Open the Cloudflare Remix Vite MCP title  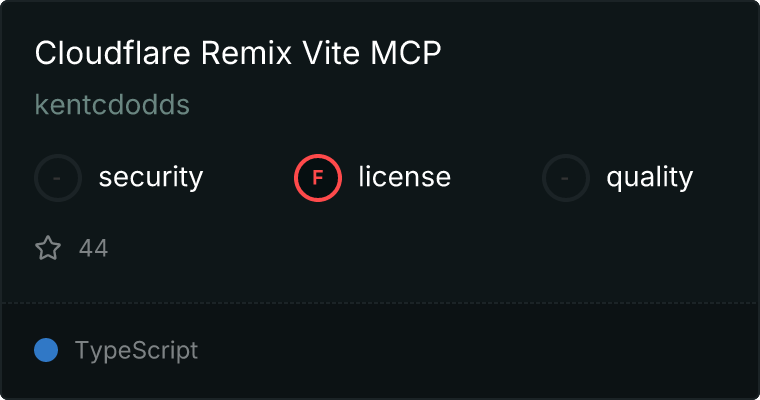238,52
